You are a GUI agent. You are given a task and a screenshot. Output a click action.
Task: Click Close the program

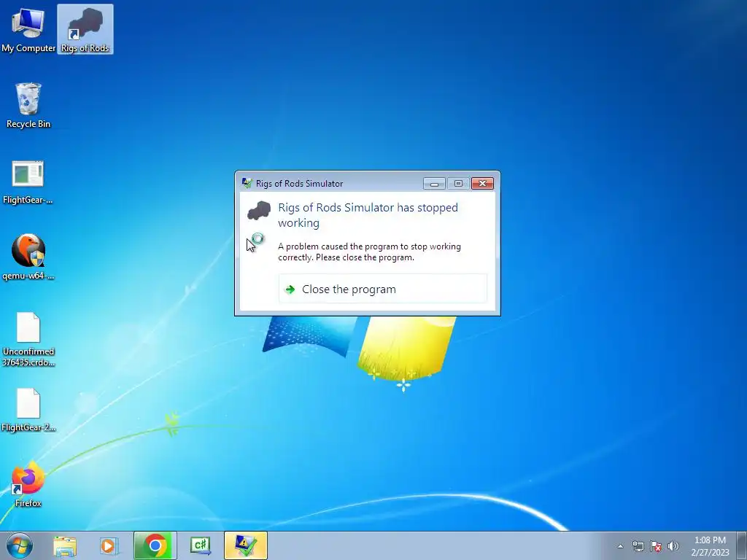coord(382,289)
